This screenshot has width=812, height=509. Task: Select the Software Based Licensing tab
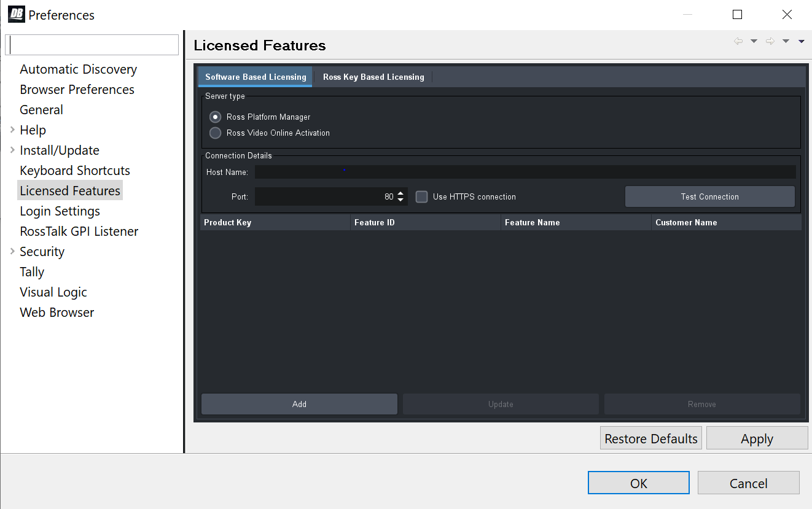[255, 77]
